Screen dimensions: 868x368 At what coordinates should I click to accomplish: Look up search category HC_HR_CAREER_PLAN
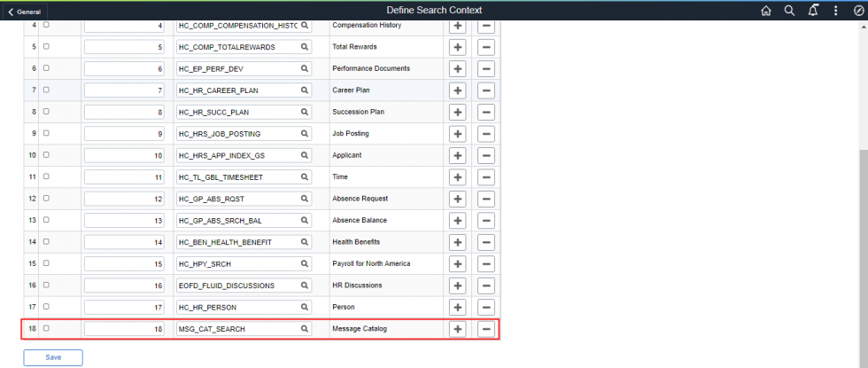point(304,90)
